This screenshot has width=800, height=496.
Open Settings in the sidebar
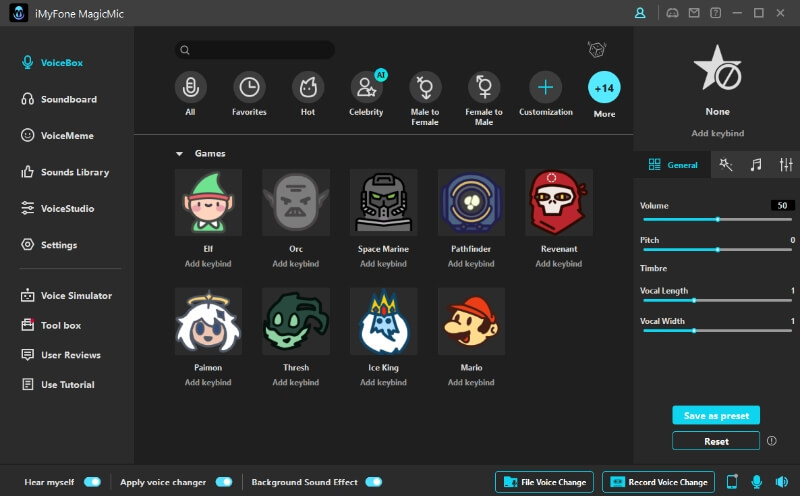(x=49, y=245)
